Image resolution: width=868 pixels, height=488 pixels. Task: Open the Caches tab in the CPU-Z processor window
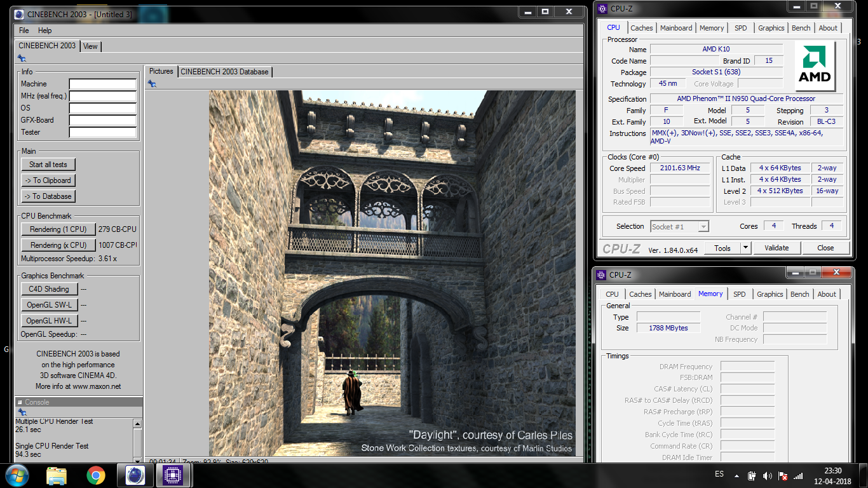pyautogui.click(x=641, y=28)
